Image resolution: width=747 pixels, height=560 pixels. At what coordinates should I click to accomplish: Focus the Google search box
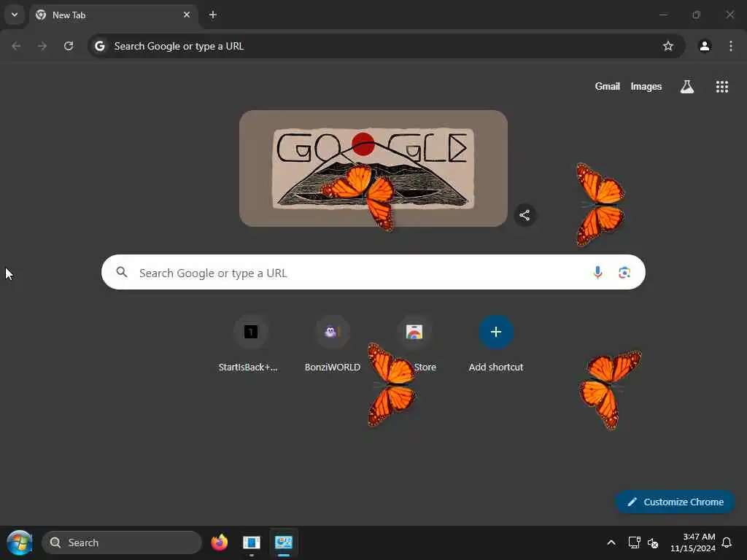tap(373, 272)
